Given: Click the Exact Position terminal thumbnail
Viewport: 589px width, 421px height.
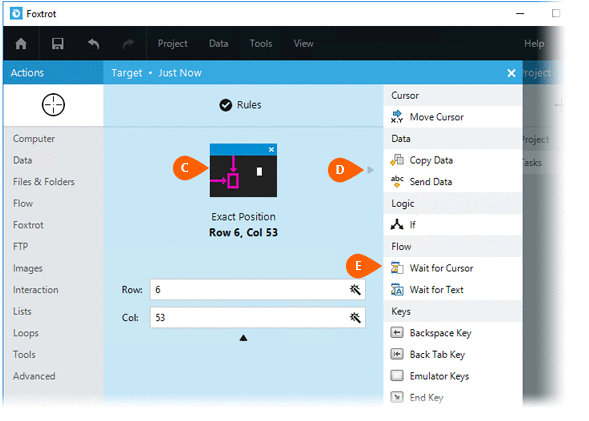Looking at the screenshot, I should tap(243, 170).
